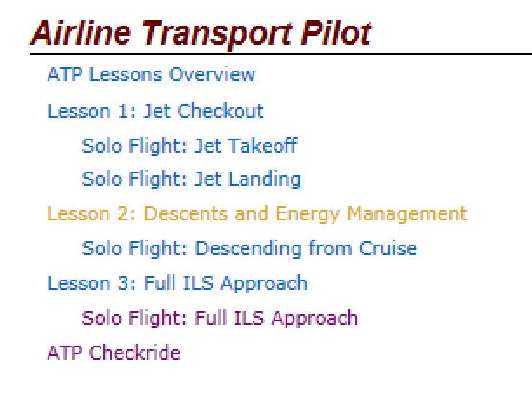Open Lesson 2: Descents and Energy Management
The image size is (532, 410).
tap(257, 214)
